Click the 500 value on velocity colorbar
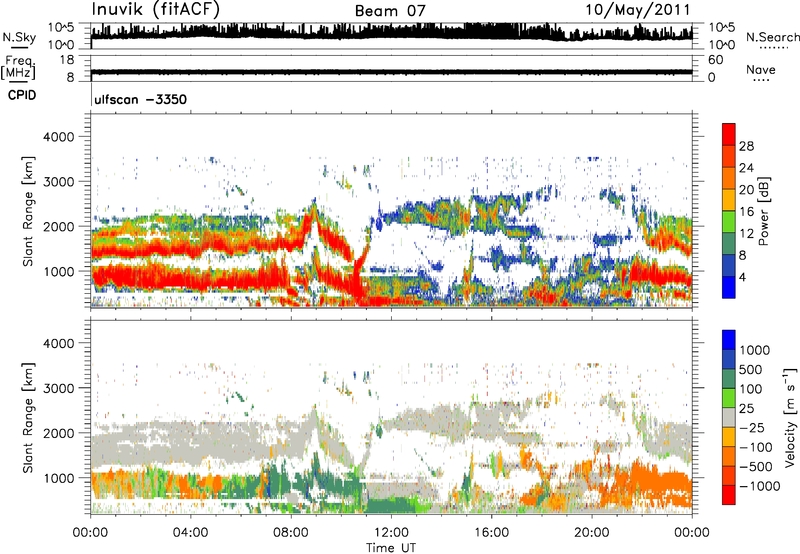This screenshot has height=554, width=800. (752, 370)
